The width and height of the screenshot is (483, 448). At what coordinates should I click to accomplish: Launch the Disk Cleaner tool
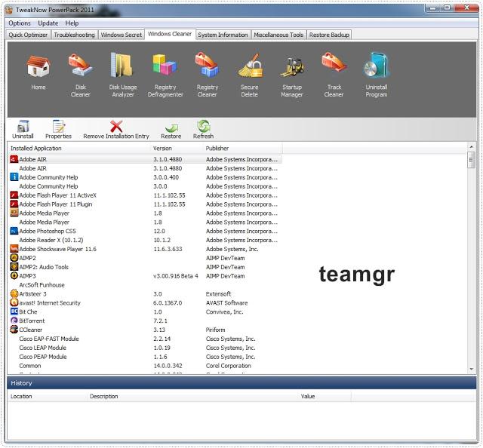[81, 75]
